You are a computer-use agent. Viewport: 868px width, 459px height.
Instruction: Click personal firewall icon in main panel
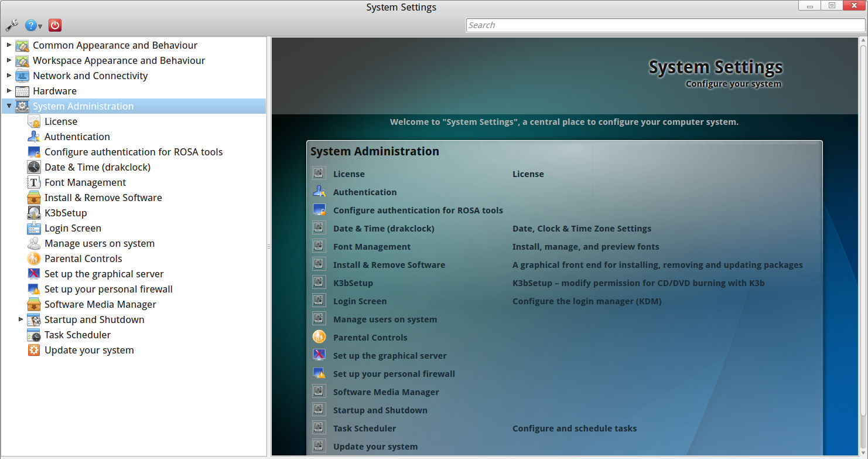coord(319,373)
